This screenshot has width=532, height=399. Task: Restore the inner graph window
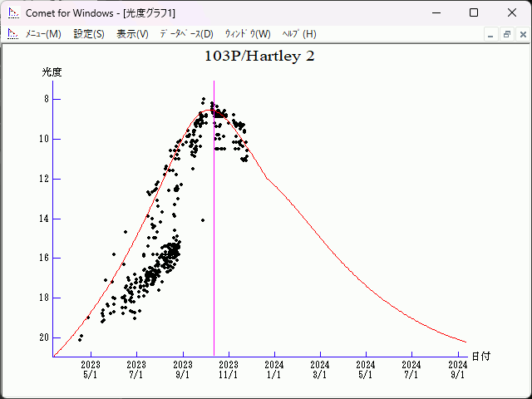507,35
